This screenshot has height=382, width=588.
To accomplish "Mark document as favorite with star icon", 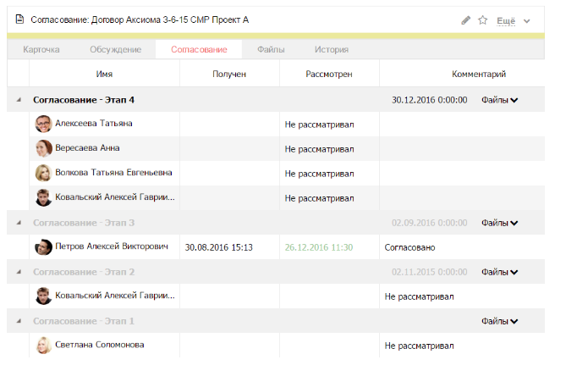I will coord(482,19).
